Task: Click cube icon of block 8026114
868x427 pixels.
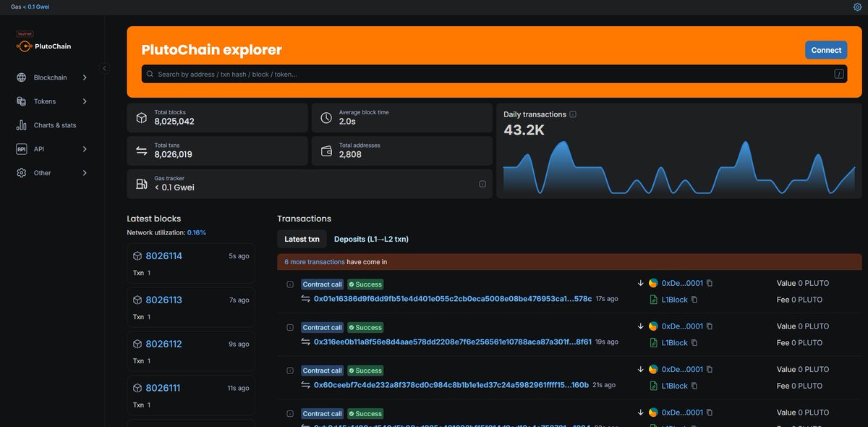Action: click(x=137, y=256)
